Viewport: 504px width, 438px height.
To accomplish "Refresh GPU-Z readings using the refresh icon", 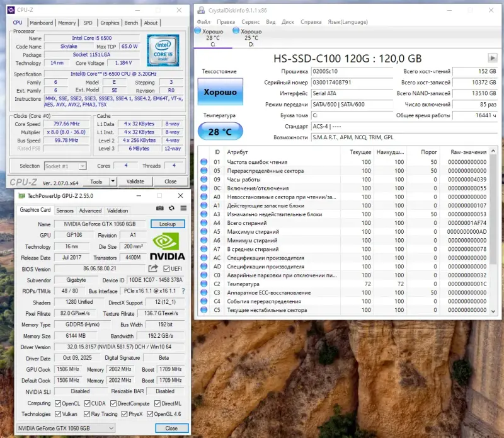I will click(x=171, y=209).
